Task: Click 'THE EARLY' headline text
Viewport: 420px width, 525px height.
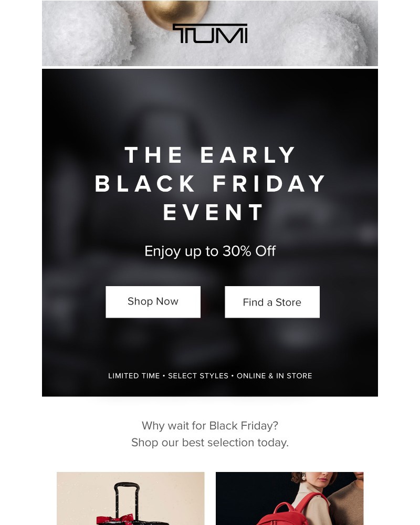Action: point(211,155)
